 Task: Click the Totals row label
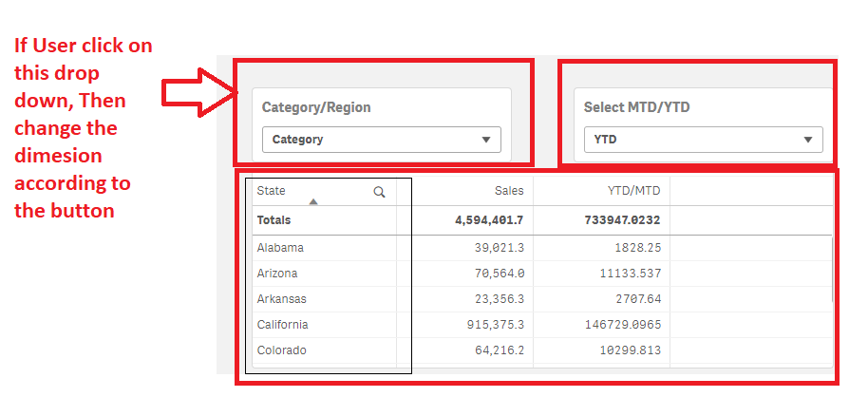tap(274, 219)
